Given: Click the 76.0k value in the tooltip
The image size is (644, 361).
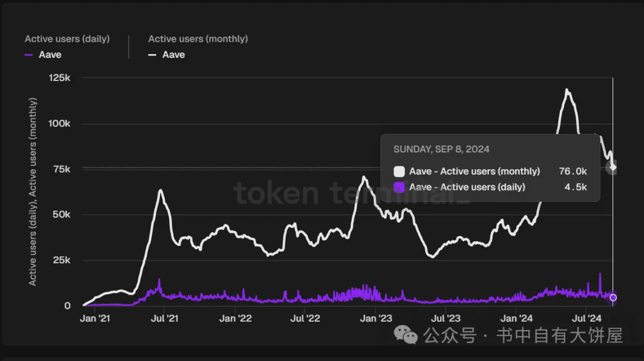Looking at the screenshot, I should point(573,171).
